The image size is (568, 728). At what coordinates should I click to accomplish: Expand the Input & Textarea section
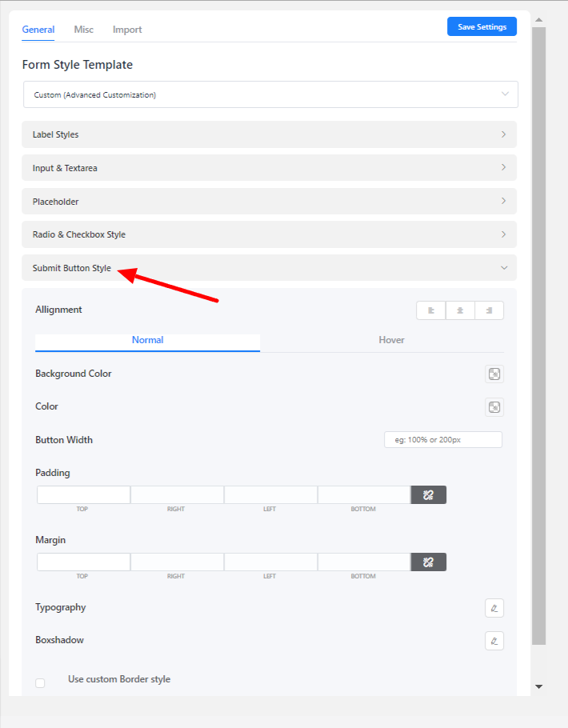point(269,168)
